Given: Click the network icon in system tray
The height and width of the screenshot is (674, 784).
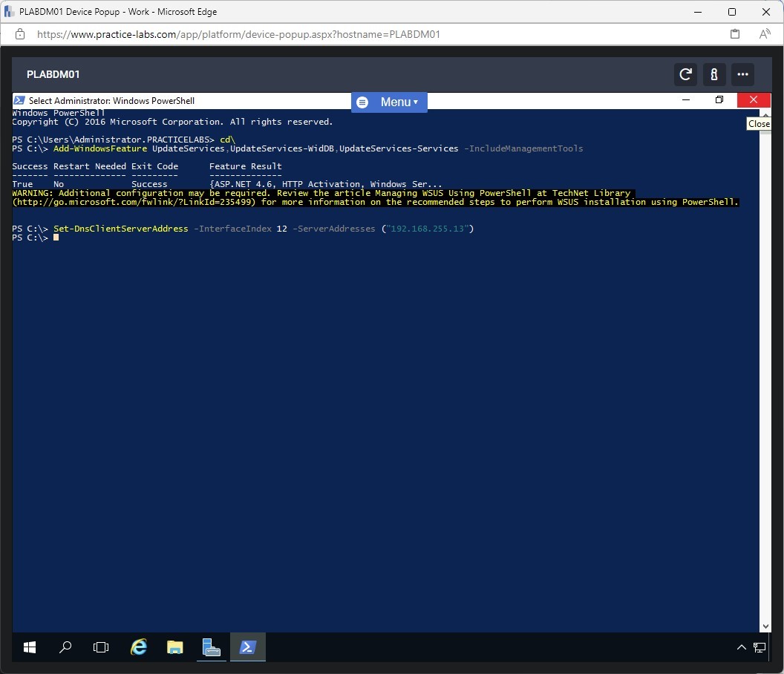Looking at the screenshot, I should (759, 647).
